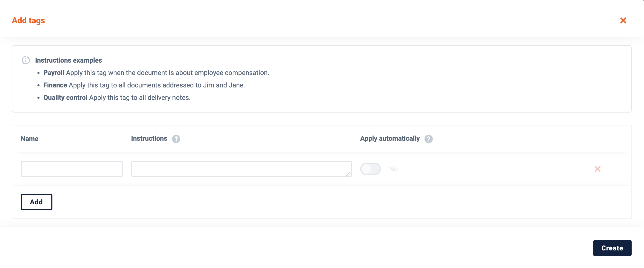
Task: Click the 'Add tags' dialog title
Action: coord(28,20)
